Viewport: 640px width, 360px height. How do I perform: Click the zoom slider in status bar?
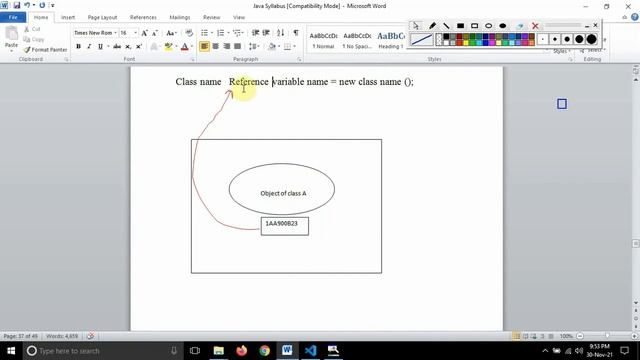click(x=607, y=336)
